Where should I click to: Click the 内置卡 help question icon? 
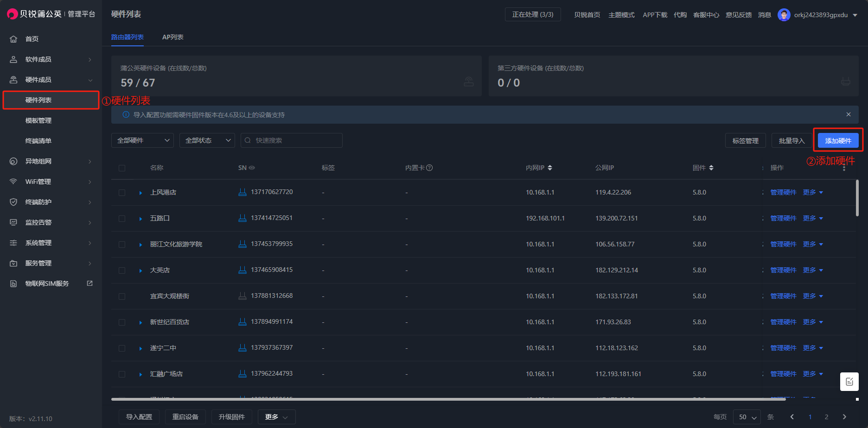(x=429, y=168)
